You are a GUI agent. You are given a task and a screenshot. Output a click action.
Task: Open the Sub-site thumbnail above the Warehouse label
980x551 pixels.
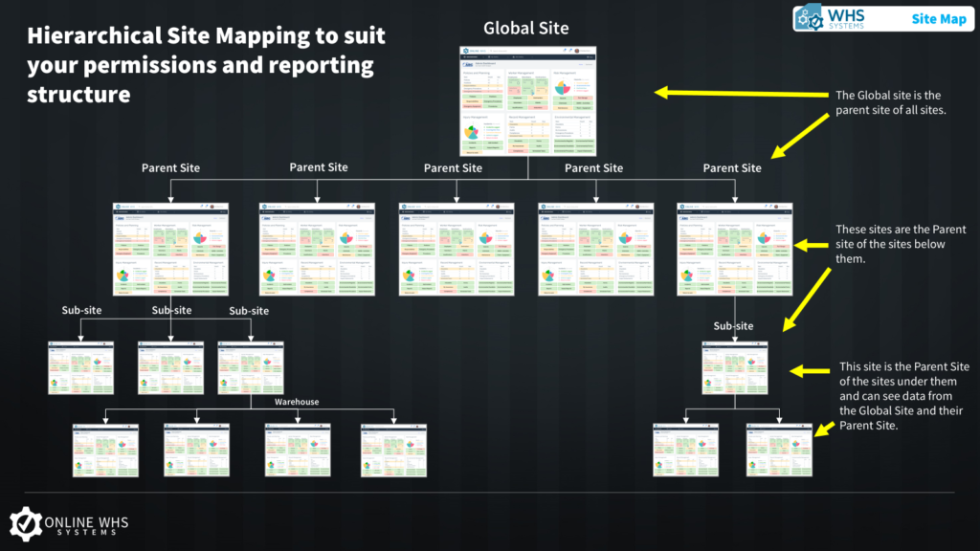click(x=251, y=367)
